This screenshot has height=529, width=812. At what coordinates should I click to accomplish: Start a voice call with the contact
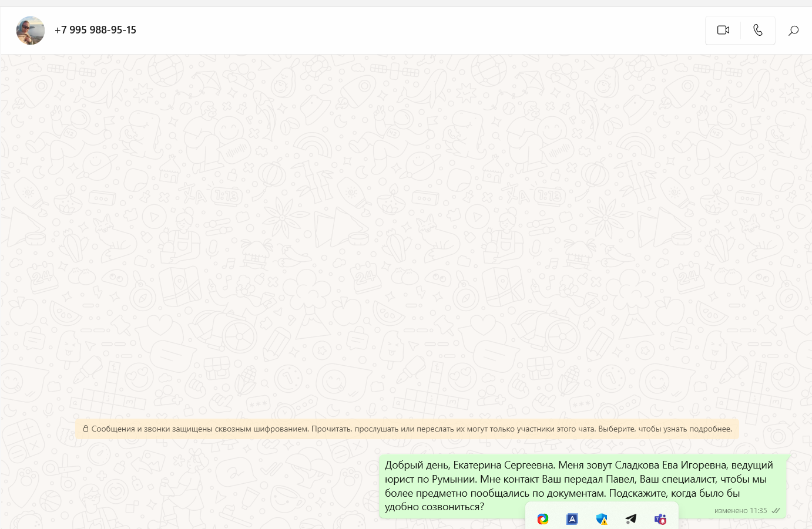coord(758,30)
